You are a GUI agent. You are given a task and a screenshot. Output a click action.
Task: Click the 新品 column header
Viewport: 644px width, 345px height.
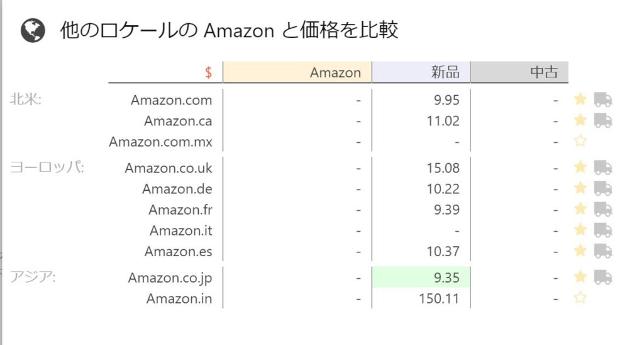[x=421, y=72]
